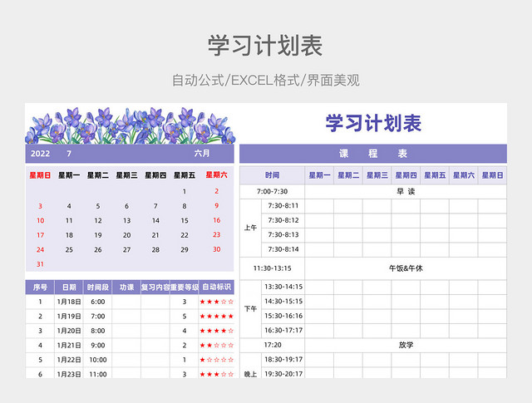Click calendar date 15
The image size is (532, 403).
pos(185,220)
